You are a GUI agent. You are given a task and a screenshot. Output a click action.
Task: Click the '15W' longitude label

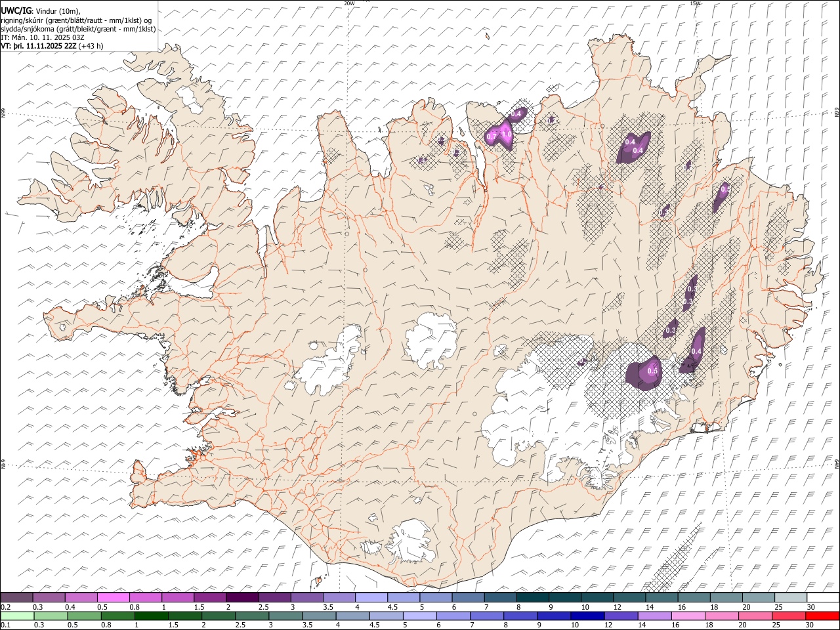point(695,3)
